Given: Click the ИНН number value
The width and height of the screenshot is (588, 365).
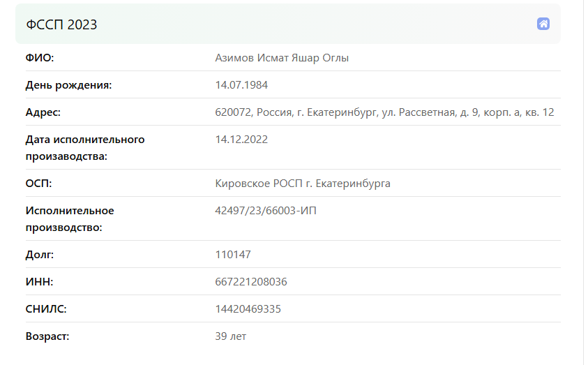Looking at the screenshot, I should (x=251, y=282).
